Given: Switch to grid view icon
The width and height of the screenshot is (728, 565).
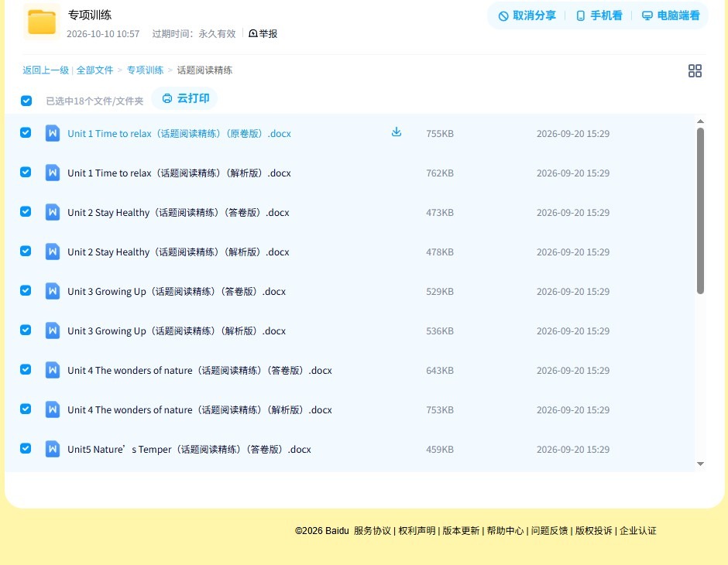Looking at the screenshot, I should tap(695, 70).
